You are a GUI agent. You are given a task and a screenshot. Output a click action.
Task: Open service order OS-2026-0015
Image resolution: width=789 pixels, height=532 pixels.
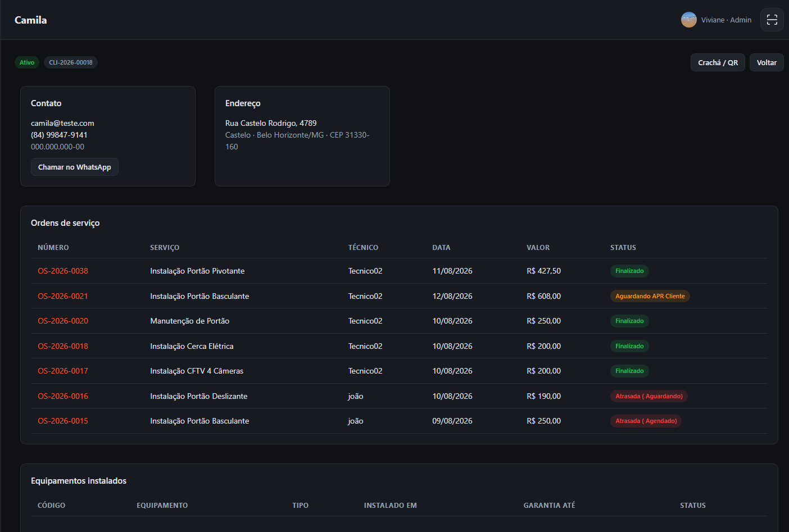63,421
